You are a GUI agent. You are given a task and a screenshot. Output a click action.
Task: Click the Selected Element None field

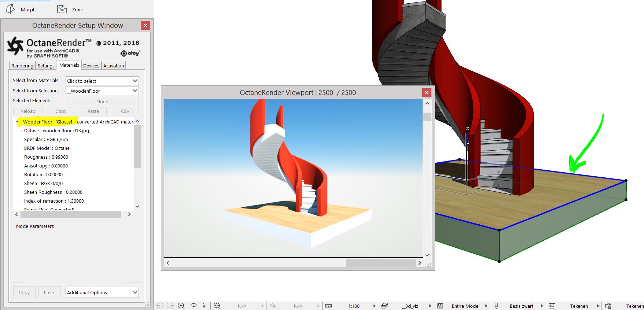coord(102,102)
